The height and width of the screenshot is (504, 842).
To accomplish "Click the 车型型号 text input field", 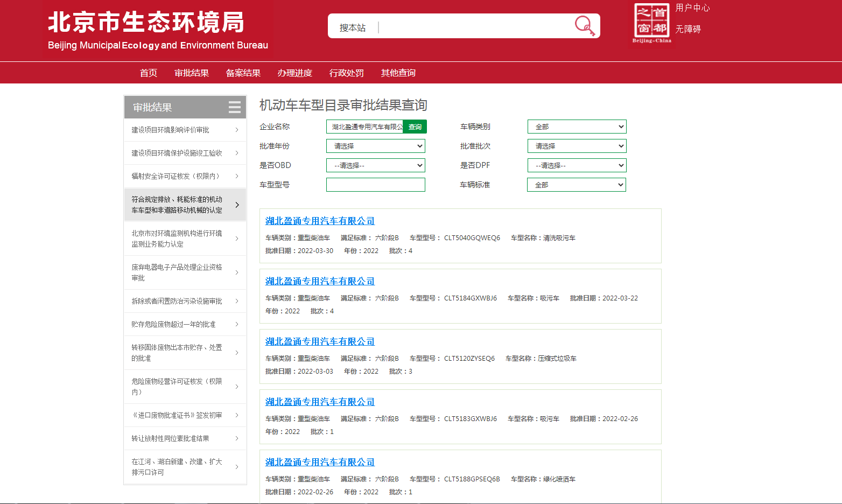I will coord(375,185).
